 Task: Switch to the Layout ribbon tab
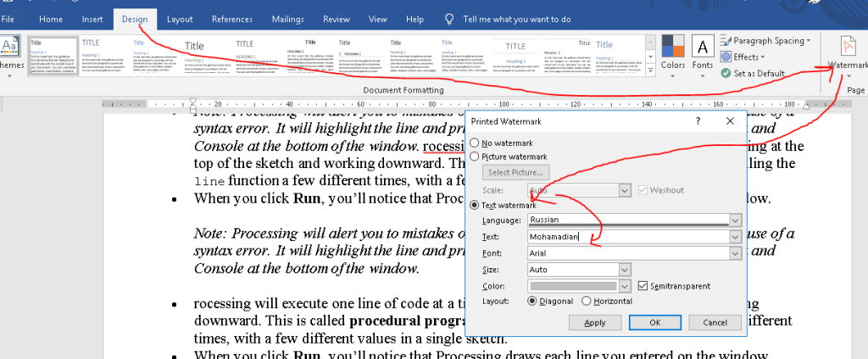pos(180,19)
